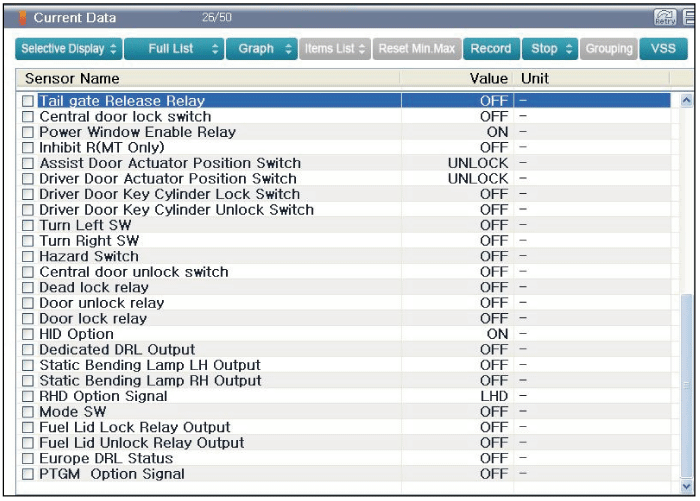Click the scrollbar down arrow
Viewport: 700px width, 501px height.
point(686,487)
